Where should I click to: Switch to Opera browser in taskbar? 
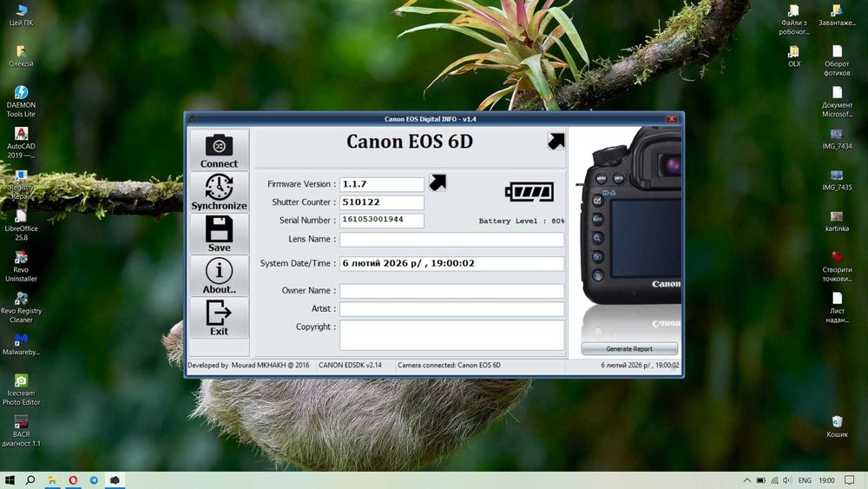(x=73, y=480)
